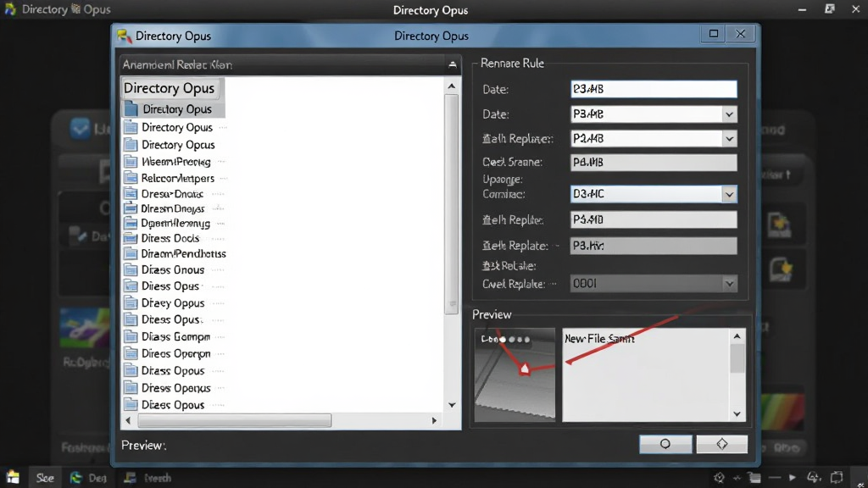
Task: Open the Start menu on the taskbar
Action: click(12, 478)
